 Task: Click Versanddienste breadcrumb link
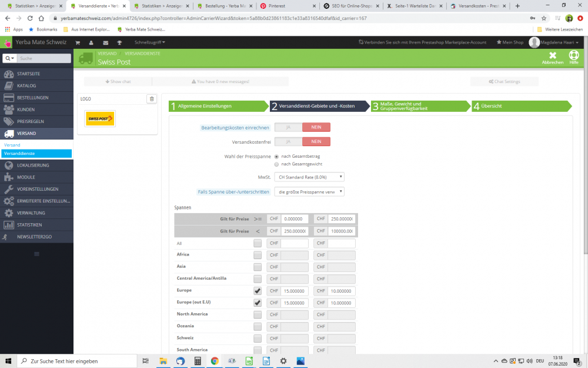click(x=142, y=54)
